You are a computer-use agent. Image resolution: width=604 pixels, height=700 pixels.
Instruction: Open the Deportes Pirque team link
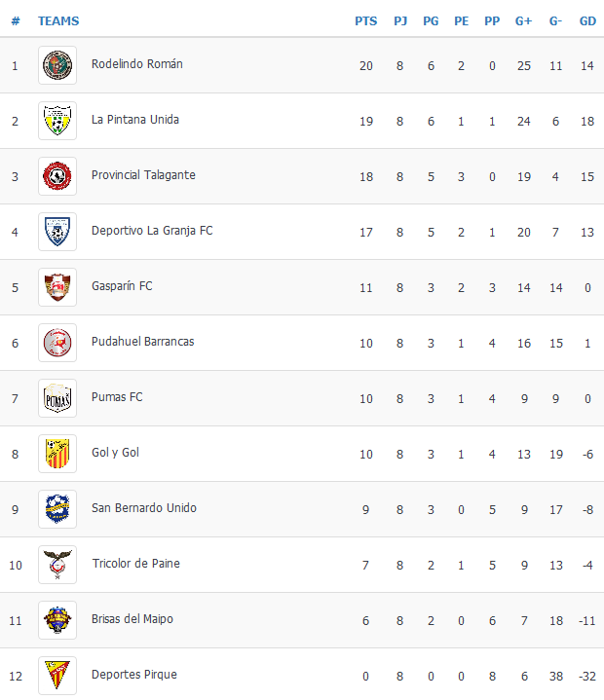click(134, 675)
